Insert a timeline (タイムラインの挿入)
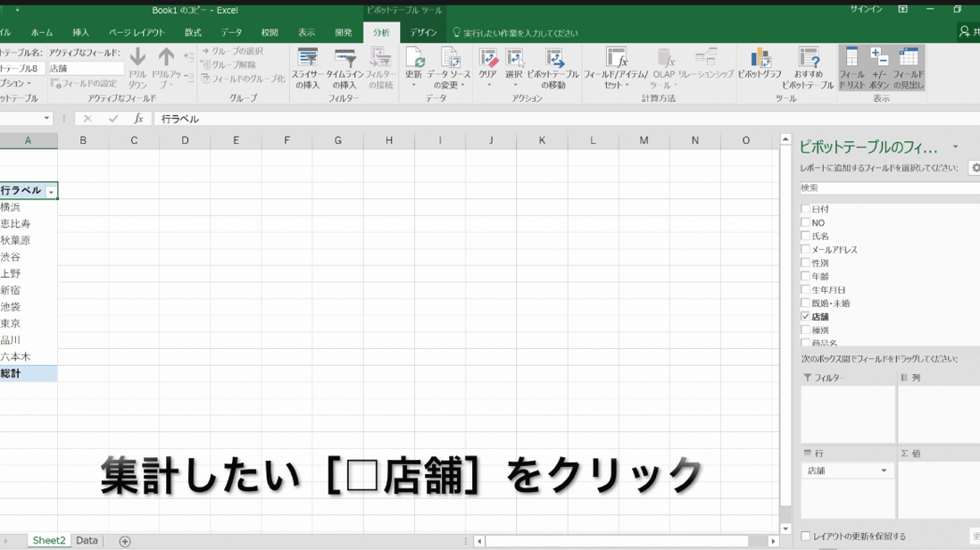980x550 pixels. click(345, 68)
